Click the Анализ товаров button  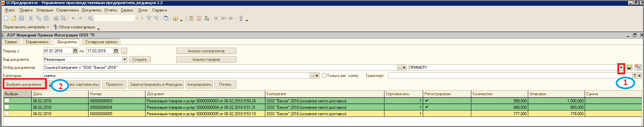point(206,59)
